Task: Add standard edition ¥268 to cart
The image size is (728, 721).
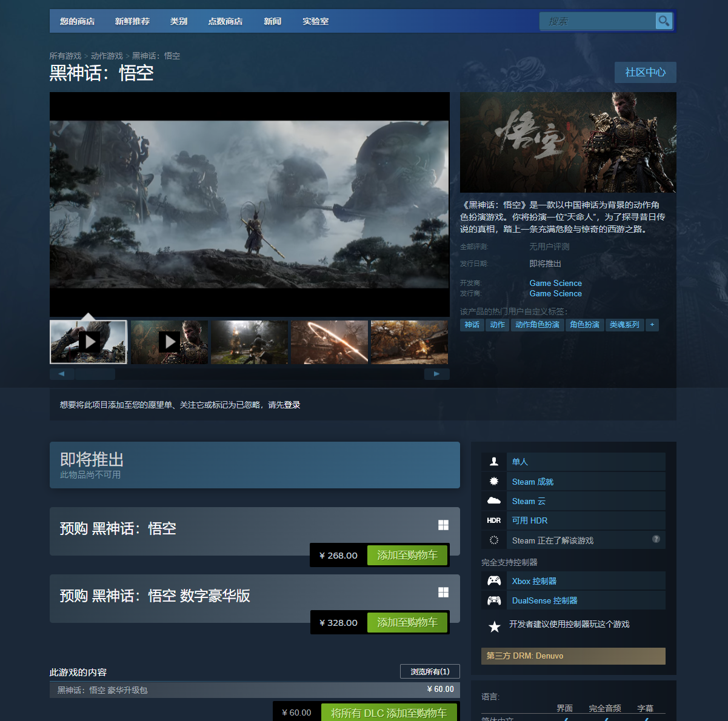Action: point(407,555)
